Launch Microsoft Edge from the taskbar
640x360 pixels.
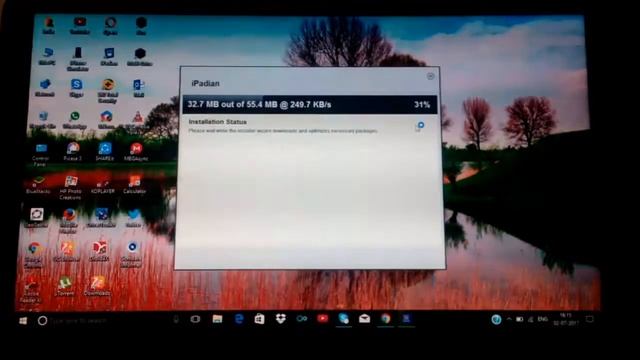(239, 319)
